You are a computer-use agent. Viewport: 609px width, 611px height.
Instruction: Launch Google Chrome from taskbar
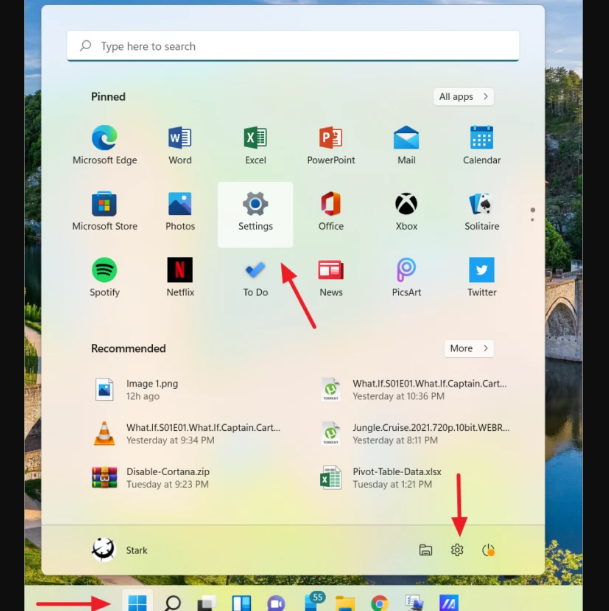pyautogui.click(x=380, y=603)
